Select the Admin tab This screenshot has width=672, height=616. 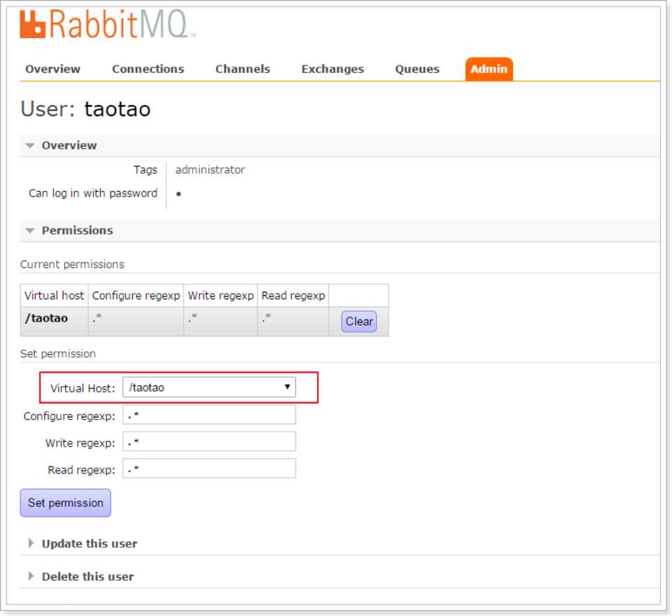(489, 69)
